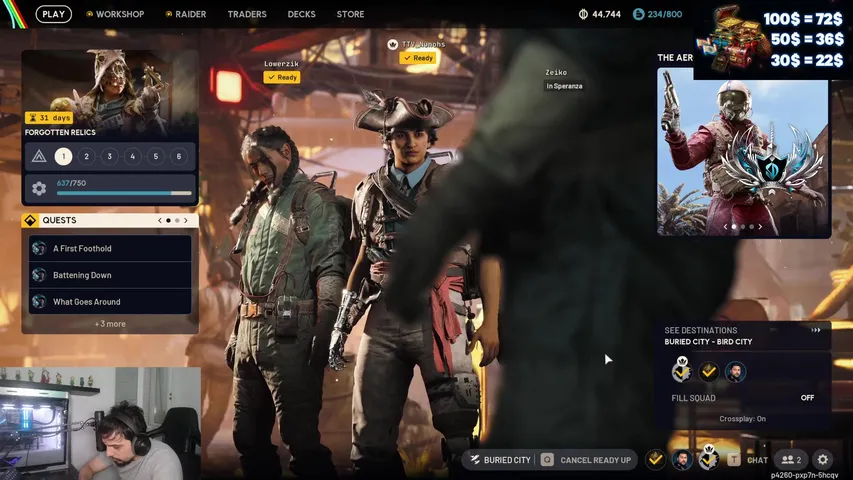Go to next quest page chevron
This screenshot has height=480, width=853.
[x=186, y=220]
